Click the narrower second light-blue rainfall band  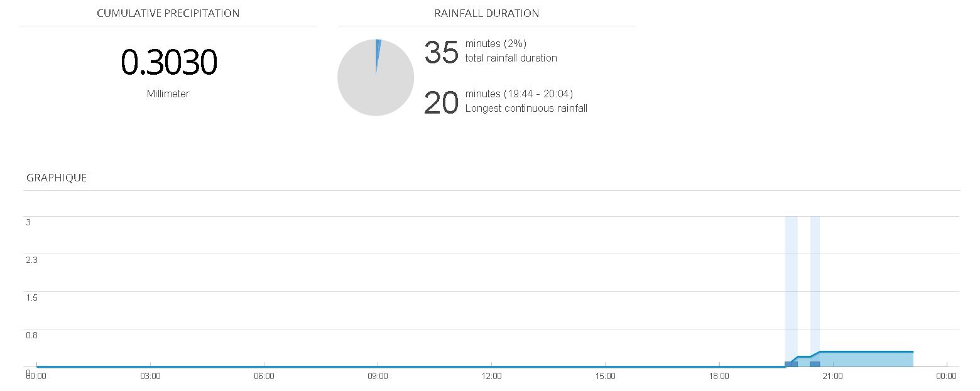pyautogui.click(x=815, y=282)
